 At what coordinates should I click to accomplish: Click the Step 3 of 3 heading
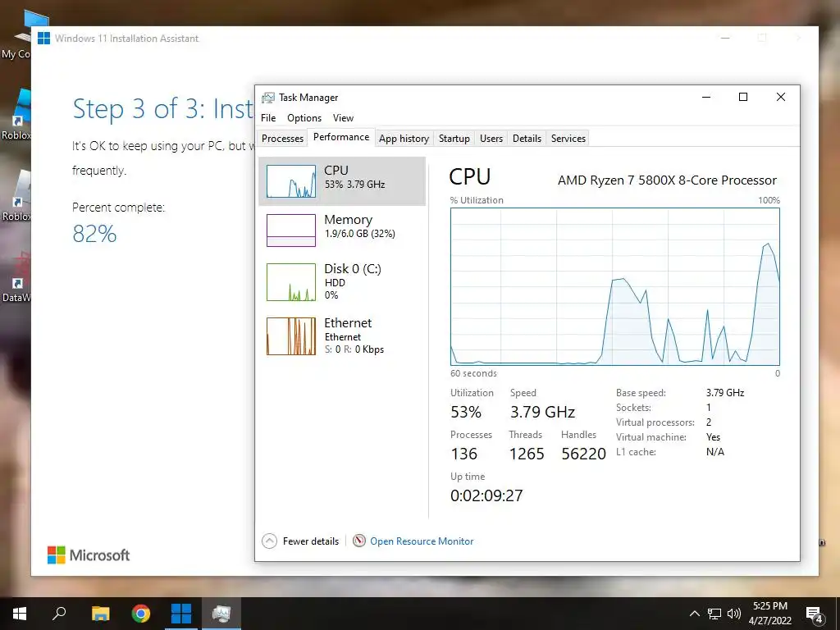(x=163, y=109)
